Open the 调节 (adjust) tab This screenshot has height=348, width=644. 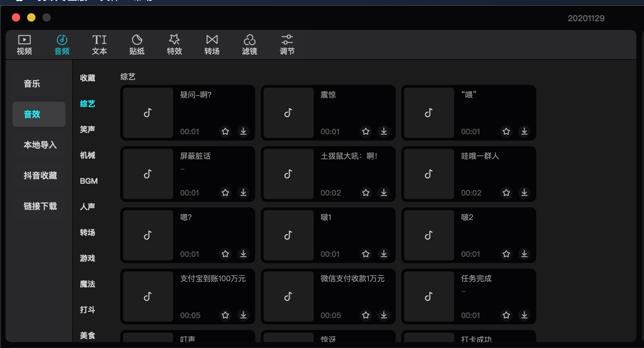click(287, 45)
